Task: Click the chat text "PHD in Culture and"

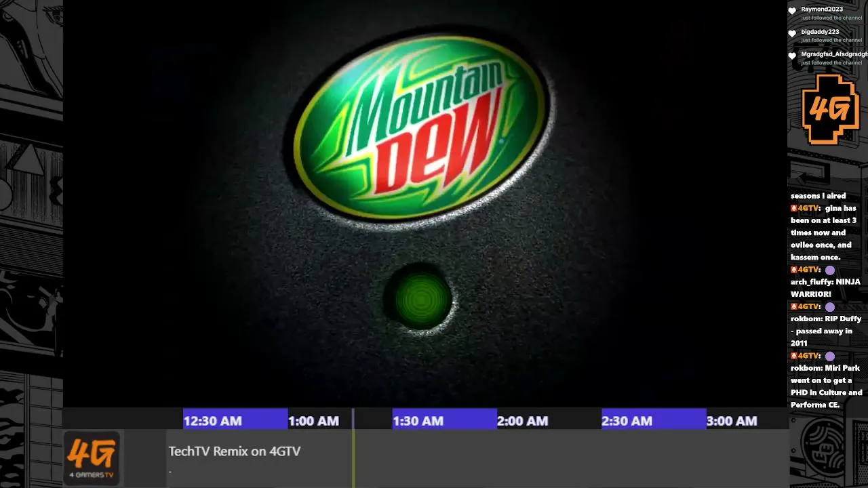Action: pos(827,392)
